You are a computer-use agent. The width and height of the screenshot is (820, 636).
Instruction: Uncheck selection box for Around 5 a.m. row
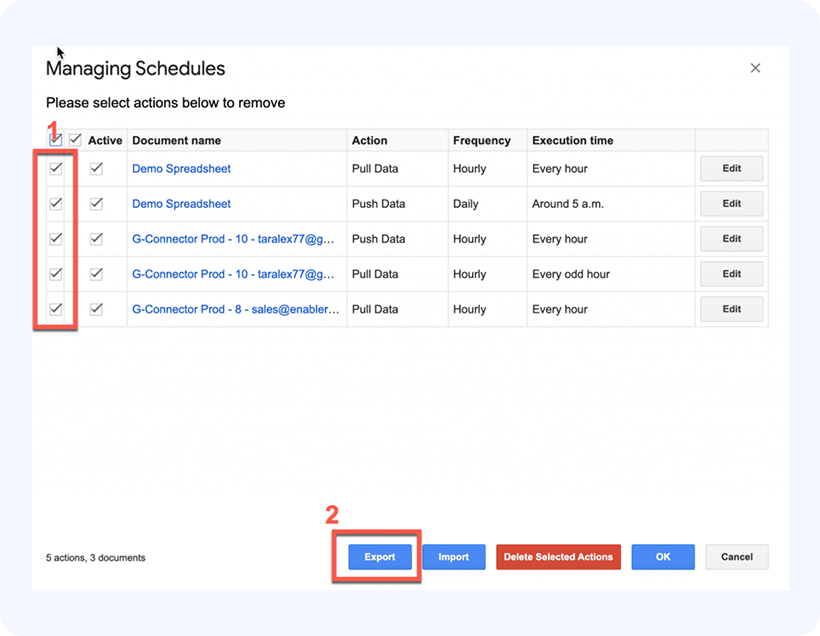56,204
